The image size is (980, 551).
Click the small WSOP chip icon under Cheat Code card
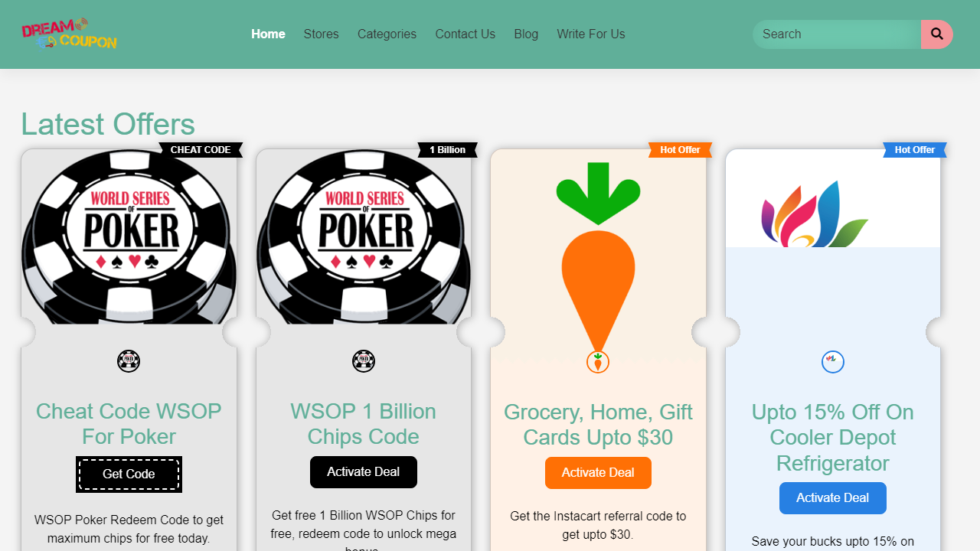click(129, 361)
